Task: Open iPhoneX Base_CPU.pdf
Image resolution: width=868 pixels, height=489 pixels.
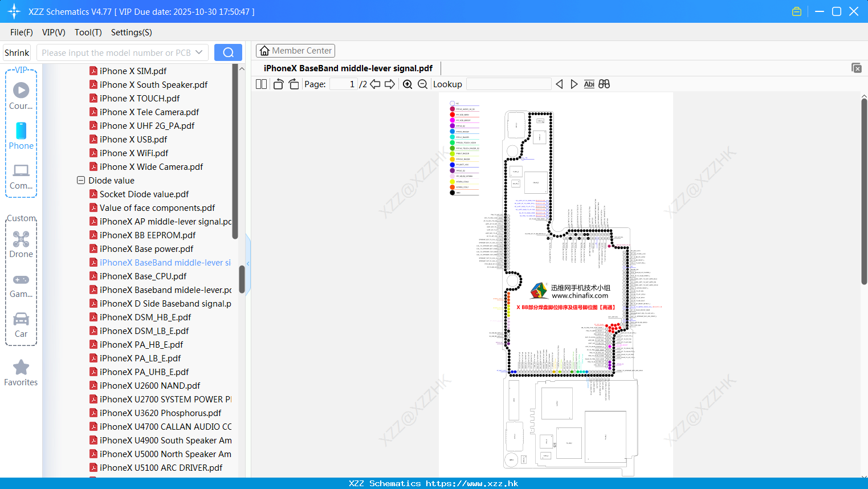Action: [x=138, y=276]
